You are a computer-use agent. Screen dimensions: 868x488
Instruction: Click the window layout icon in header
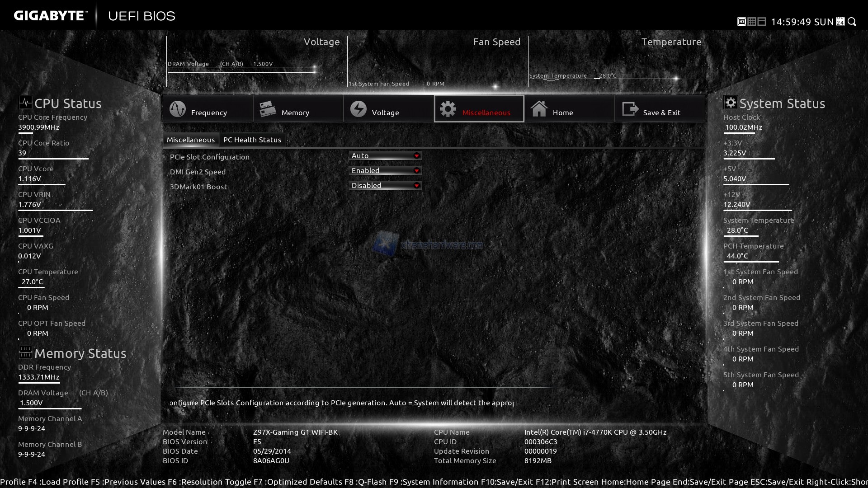tap(762, 22)
